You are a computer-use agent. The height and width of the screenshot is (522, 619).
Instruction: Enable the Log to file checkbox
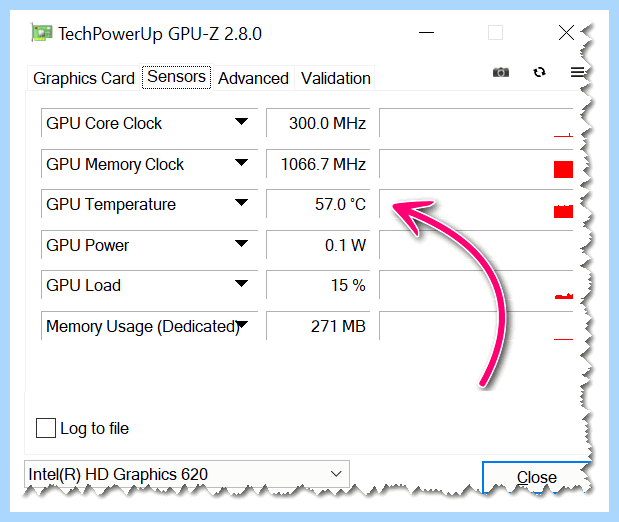tap(46, 428)
